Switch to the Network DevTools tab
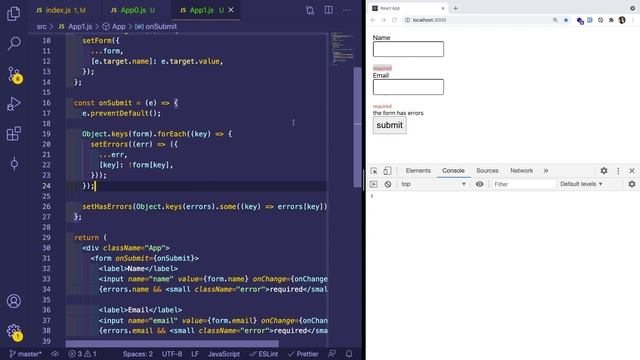 pos(521,171)
